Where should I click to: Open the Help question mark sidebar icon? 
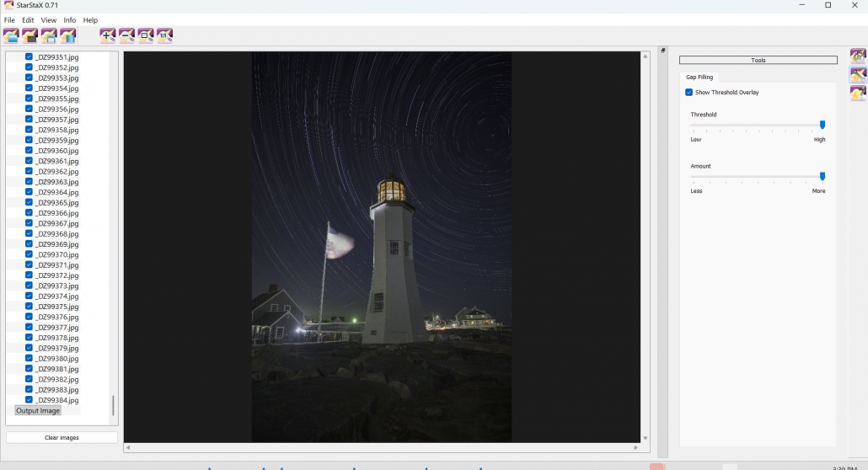[x=858, y=93]
